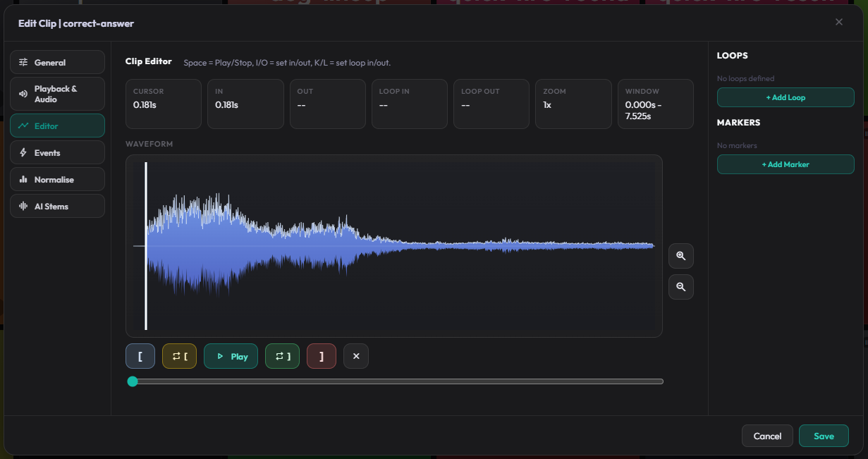Click the 'No markers' text
Viewport: 868px width, 459px height.
[737, 145]
